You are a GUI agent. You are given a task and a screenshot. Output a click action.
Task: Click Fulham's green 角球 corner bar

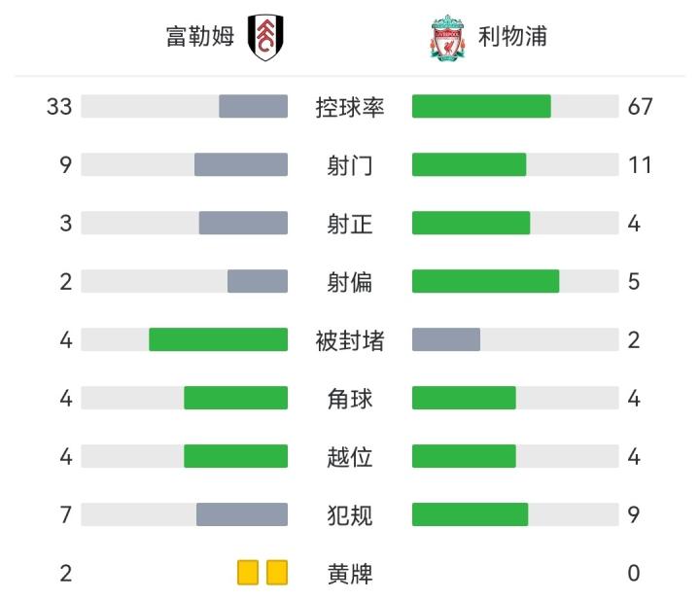coord(235,398)
